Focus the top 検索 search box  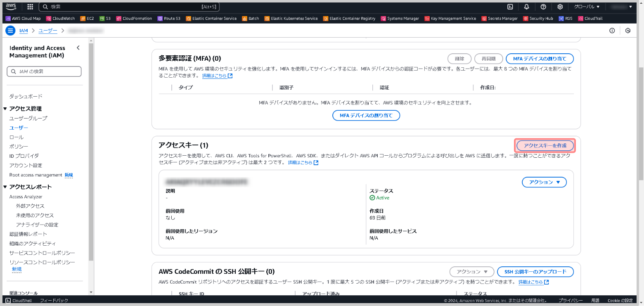(129, 7)
